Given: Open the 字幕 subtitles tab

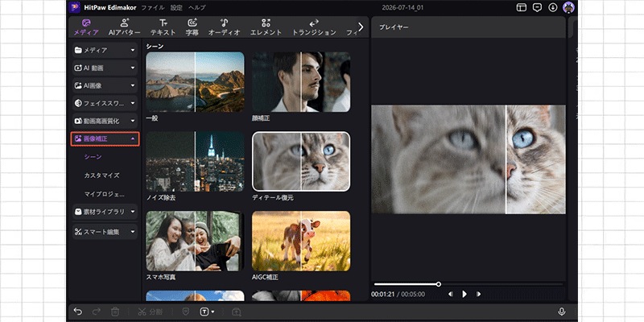Looking at the screenshot, I should pos(192,27).
